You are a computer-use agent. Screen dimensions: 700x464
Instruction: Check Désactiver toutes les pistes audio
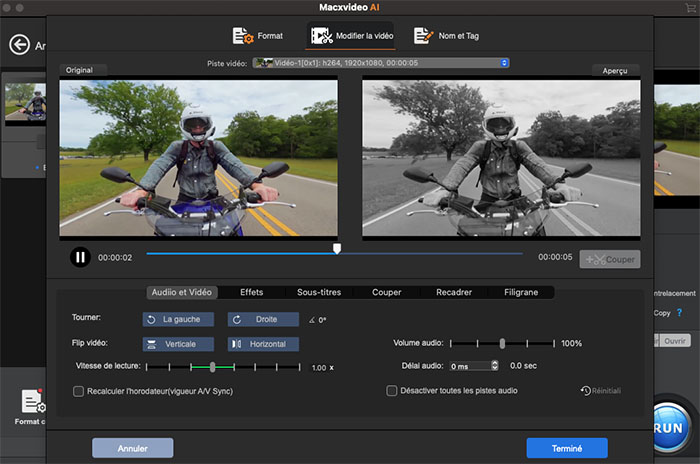(x=392, y=391)
